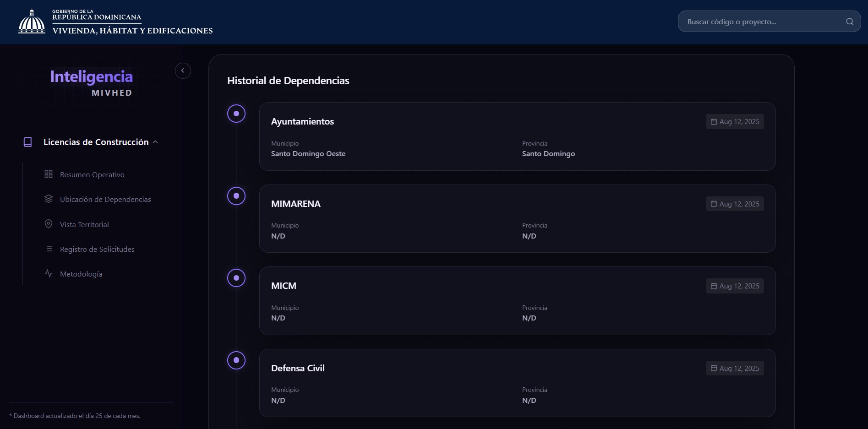This screenshot has width=868, height=429.
Task: Collapse the sidebar with the arrow button
Action: (x=183, y=71)
